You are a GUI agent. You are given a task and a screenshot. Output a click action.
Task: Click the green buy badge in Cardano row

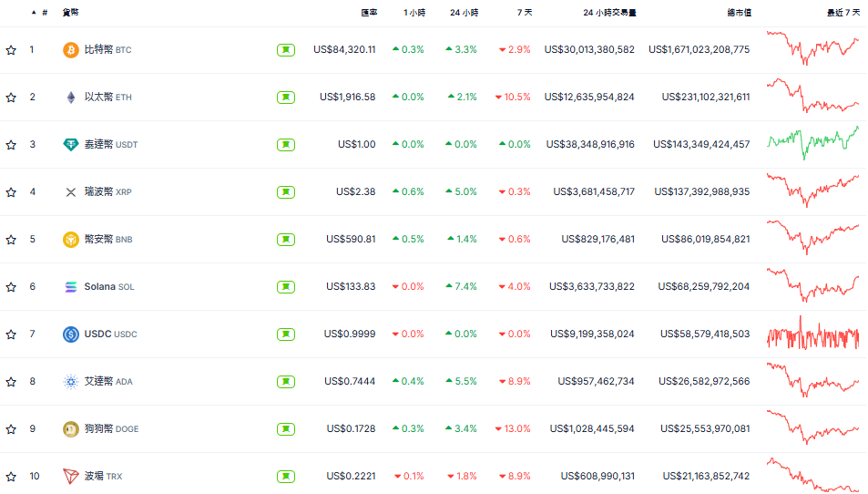286,382
